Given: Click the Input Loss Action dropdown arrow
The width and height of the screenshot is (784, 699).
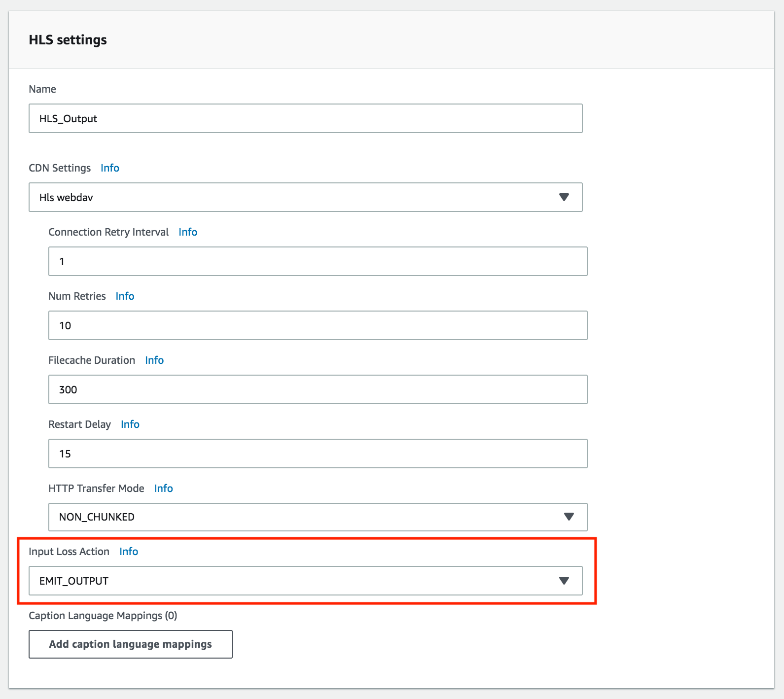Looking at the screenshot, I should (x=564, y=581).
